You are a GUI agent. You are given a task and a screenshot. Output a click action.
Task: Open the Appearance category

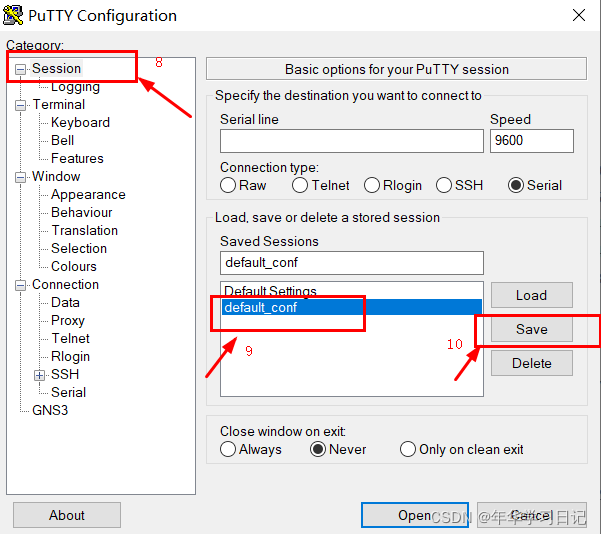pos(88,195)
